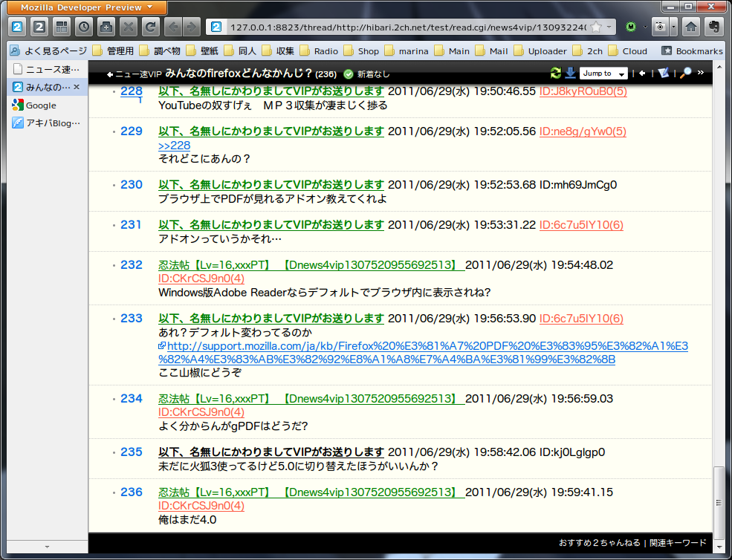Click the Evernote elephant toolbar icon
Screen dimensions: 732x560
pos(713,27)
